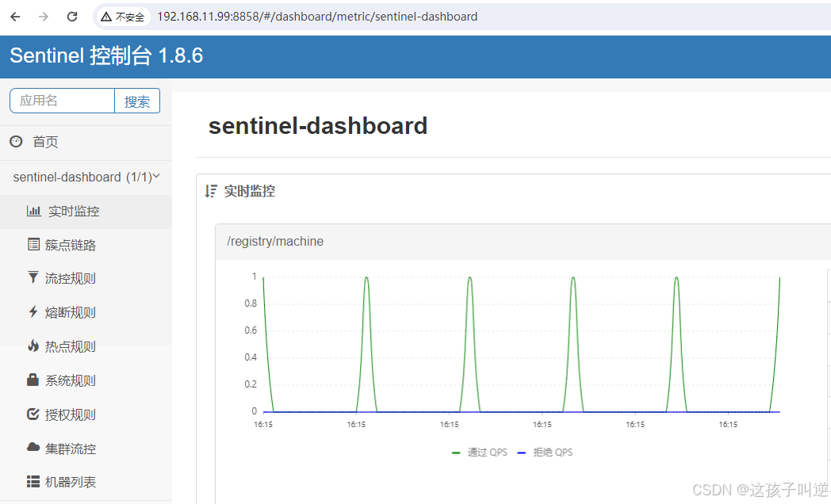
Task: Focus the 应用名 search field
Action: tap(62, 101)
